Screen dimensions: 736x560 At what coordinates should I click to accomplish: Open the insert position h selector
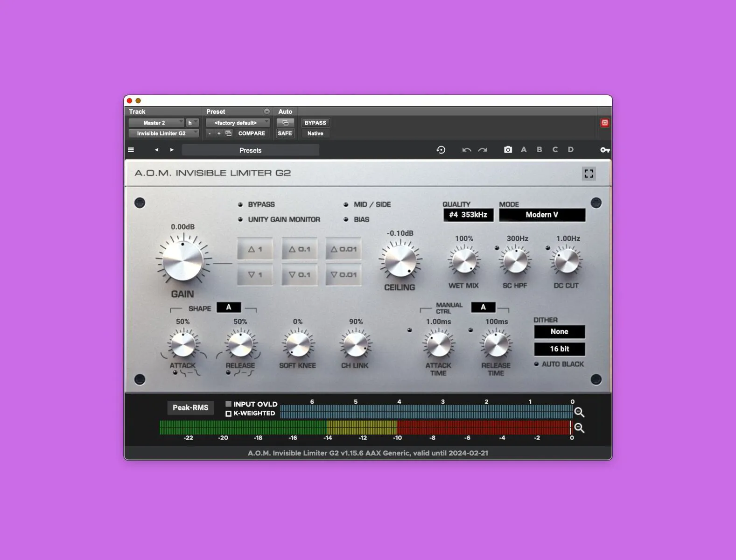pos(192,123)
